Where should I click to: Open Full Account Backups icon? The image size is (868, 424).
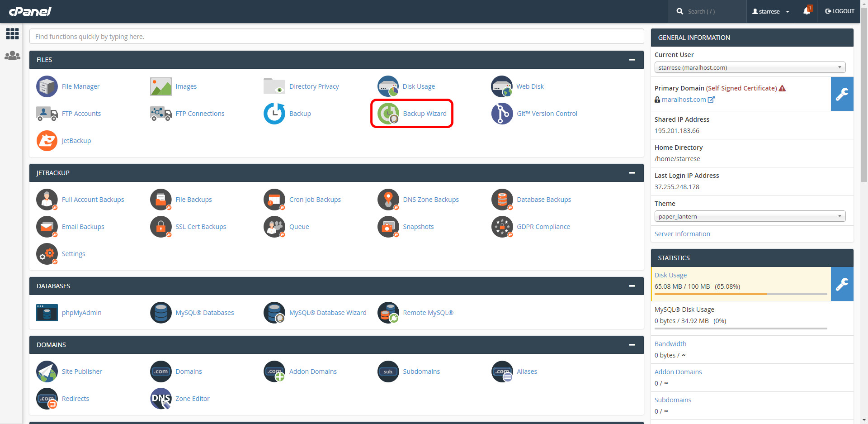pyautogui.click(x=47, y=200)
